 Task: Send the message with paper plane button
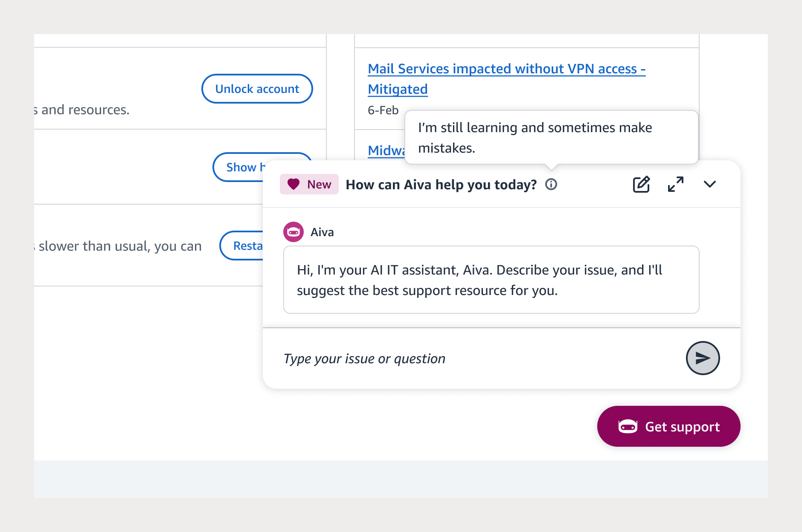[x=703, y=358]
